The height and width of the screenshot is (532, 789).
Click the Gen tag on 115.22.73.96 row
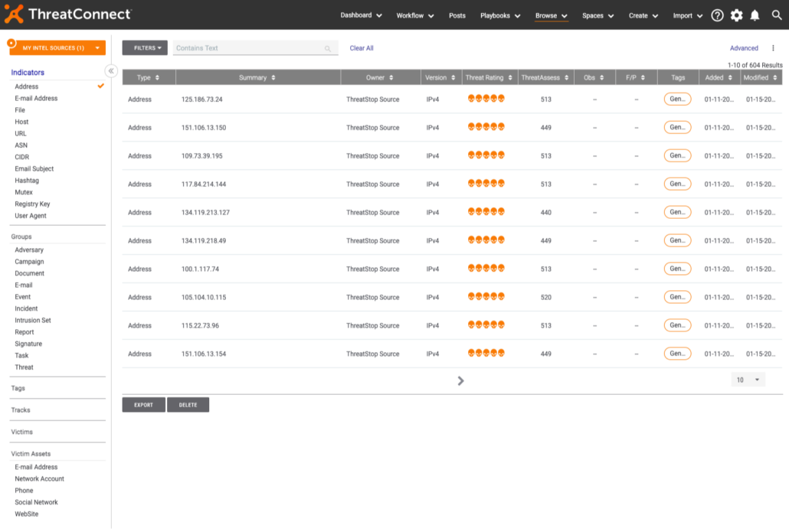(677, 325)
